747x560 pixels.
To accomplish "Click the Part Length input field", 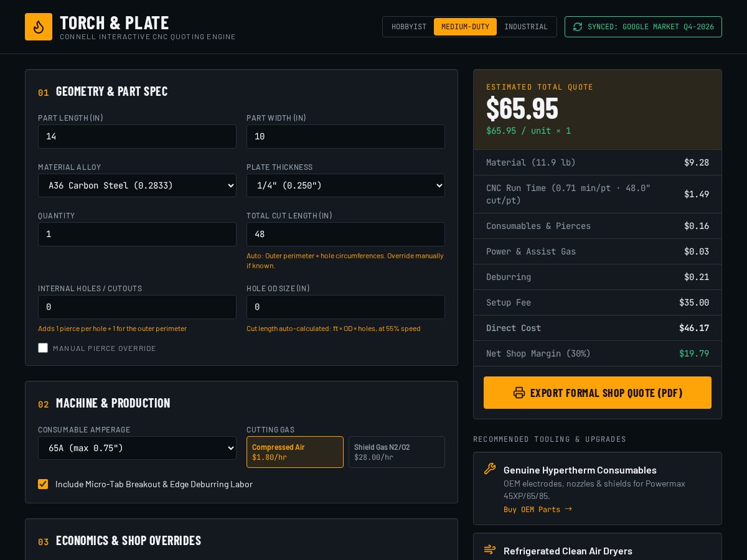I will tap(137, 136).
